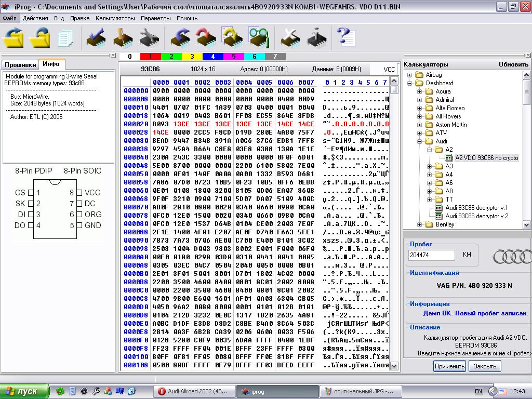Image resolution: width=532 pixels, height=399 pixels.
Task: Collapse the Audi folder node
Action: tap(419, 141)
